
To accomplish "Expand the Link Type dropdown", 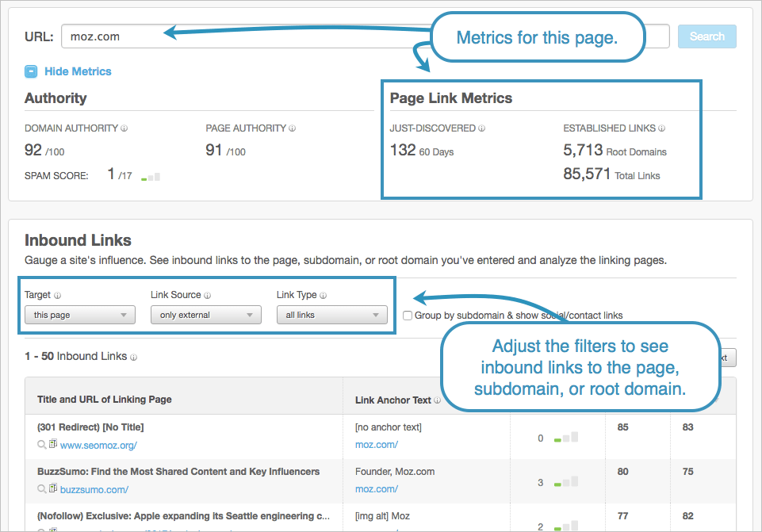I will point(331,315).
